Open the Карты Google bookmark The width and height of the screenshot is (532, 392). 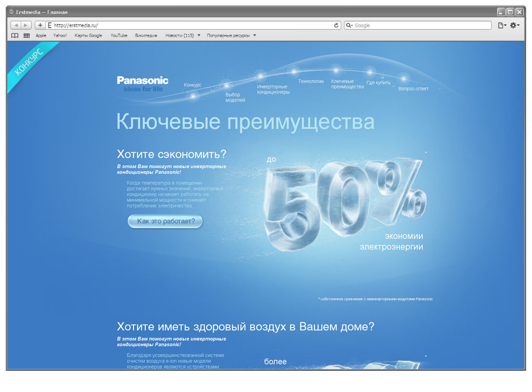pos(88,36)
